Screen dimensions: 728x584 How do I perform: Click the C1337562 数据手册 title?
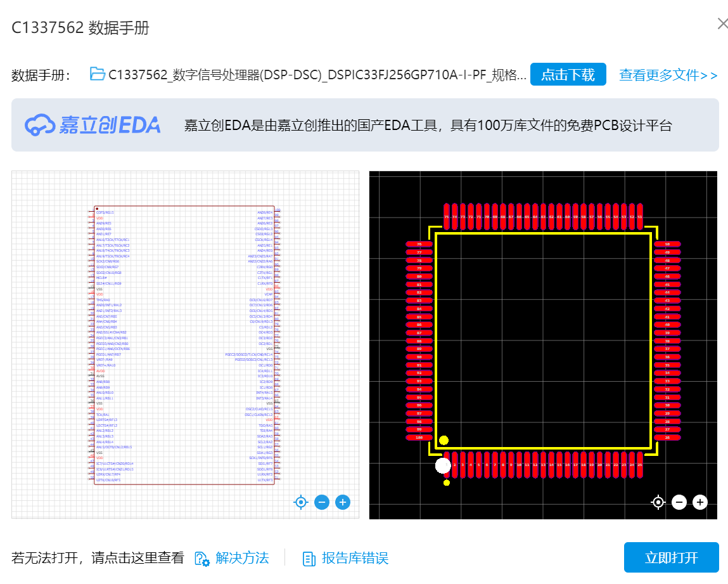(x=80, y=27)
